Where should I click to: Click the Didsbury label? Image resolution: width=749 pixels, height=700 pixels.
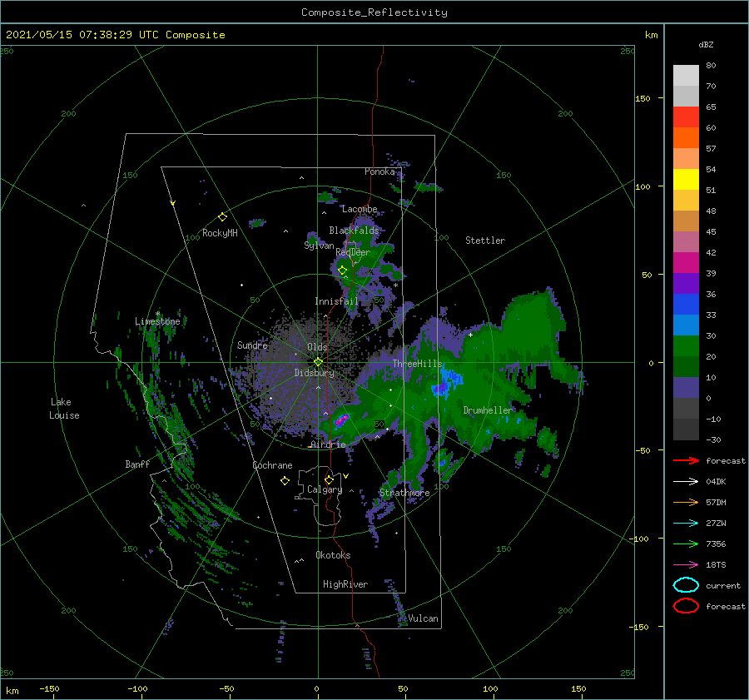click(314, 373)
